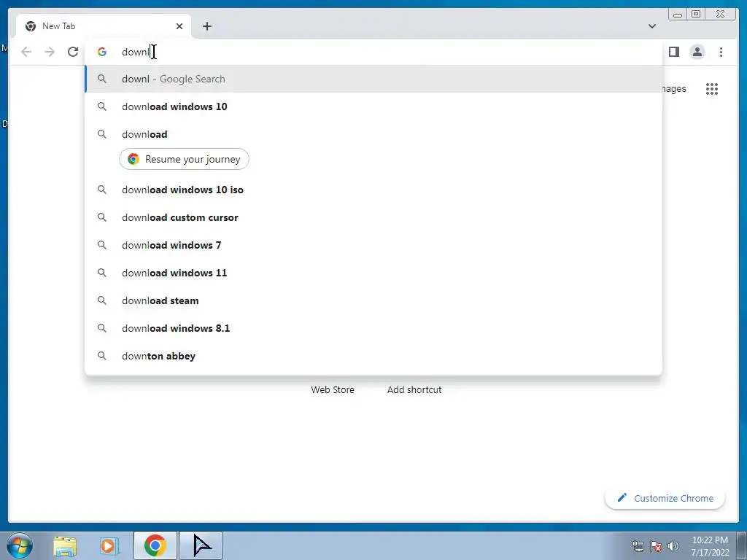Launch Windows Media Player from the taskbar
Screen dimensions: 747x560
(x=109, y=545)
